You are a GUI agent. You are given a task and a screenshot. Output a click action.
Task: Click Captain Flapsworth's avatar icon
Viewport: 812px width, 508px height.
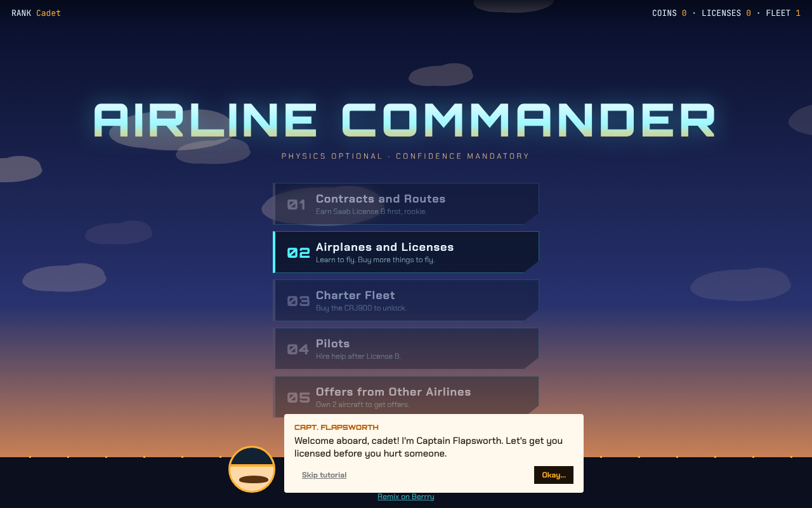tap(252, 469)
